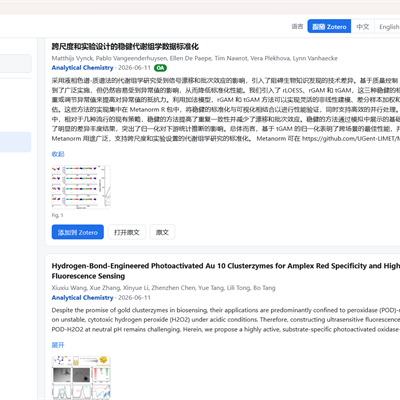The height and width of the screenshot is (400, 400).
Task: Click the Fig. 1 caption
Action: pyautogui.click(x=57, y=215)
